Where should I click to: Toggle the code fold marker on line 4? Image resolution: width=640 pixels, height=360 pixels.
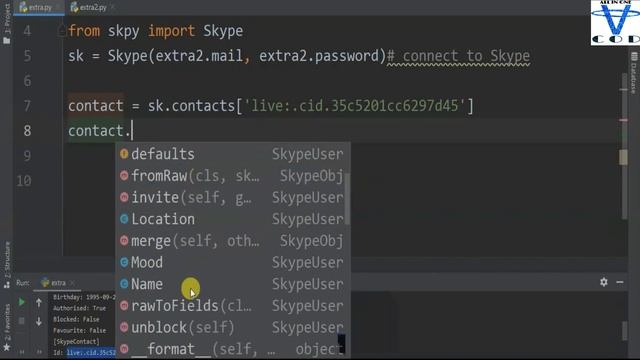point(61,30)
